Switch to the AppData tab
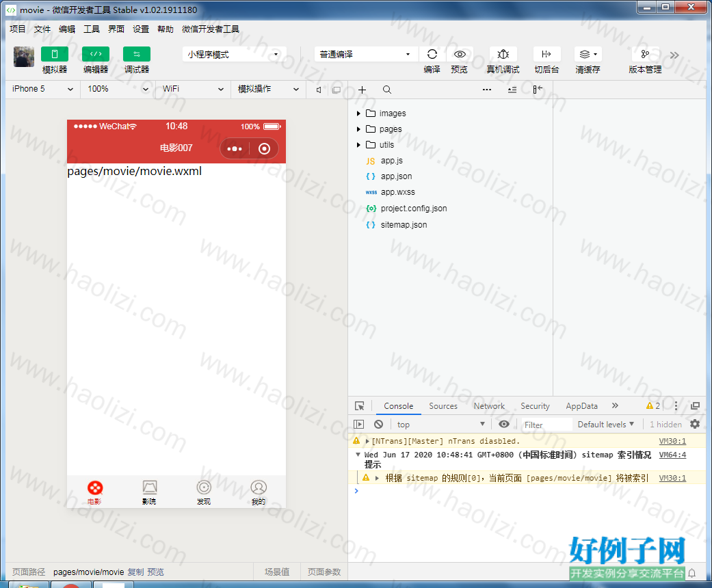The width and height of the screenshot is (712, 588). 581,406
